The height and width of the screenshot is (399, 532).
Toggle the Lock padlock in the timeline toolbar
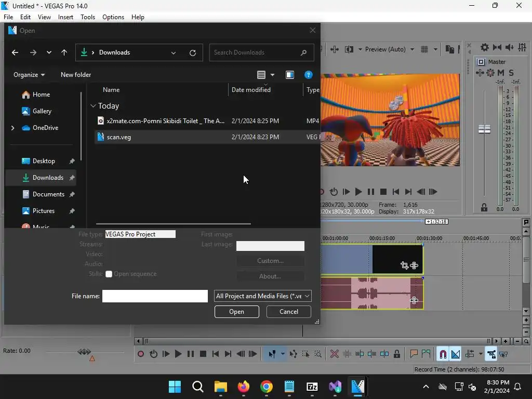[x=396, y=354]
